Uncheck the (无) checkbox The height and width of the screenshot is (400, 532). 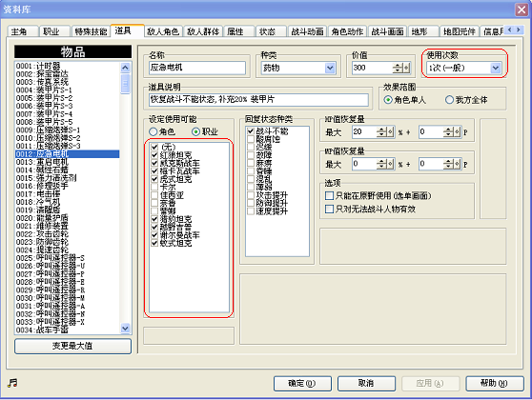tap(154, 147)
